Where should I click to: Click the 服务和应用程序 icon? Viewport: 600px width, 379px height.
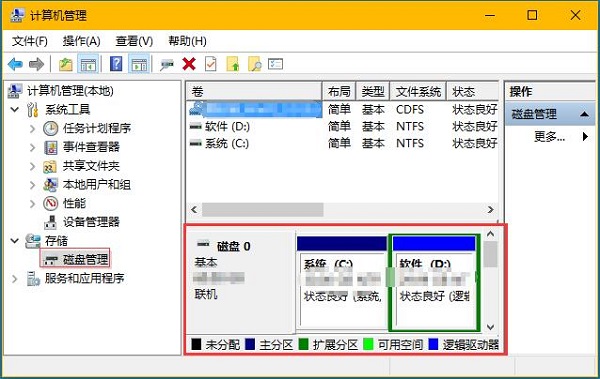pyautogui.click(x=33, y=278)
